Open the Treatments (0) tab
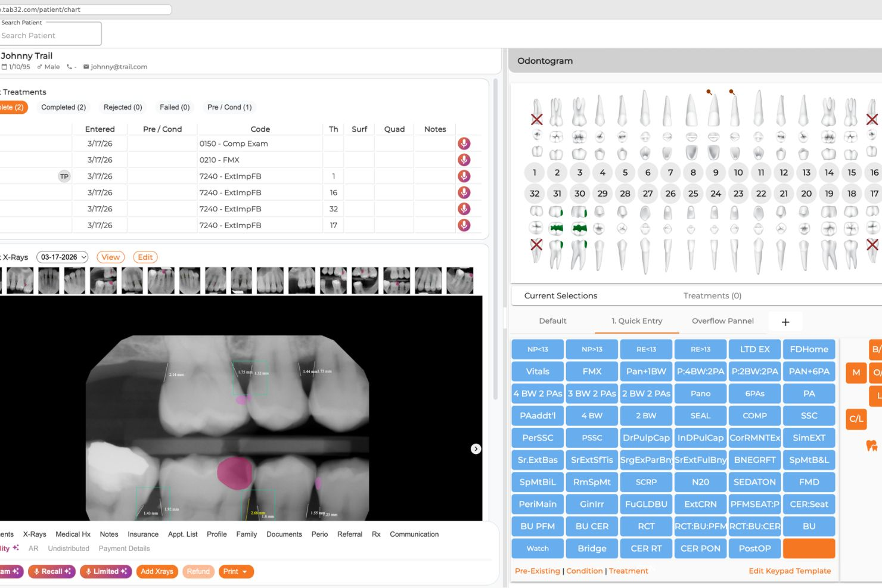The width and height of the screenshot is (882, 588). [x=712, y=295]
